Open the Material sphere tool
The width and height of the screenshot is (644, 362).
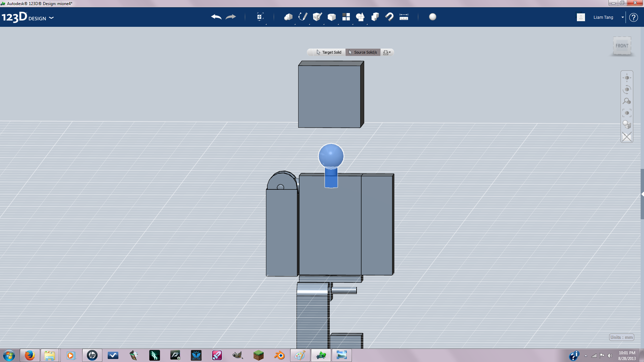coord(433,17)
